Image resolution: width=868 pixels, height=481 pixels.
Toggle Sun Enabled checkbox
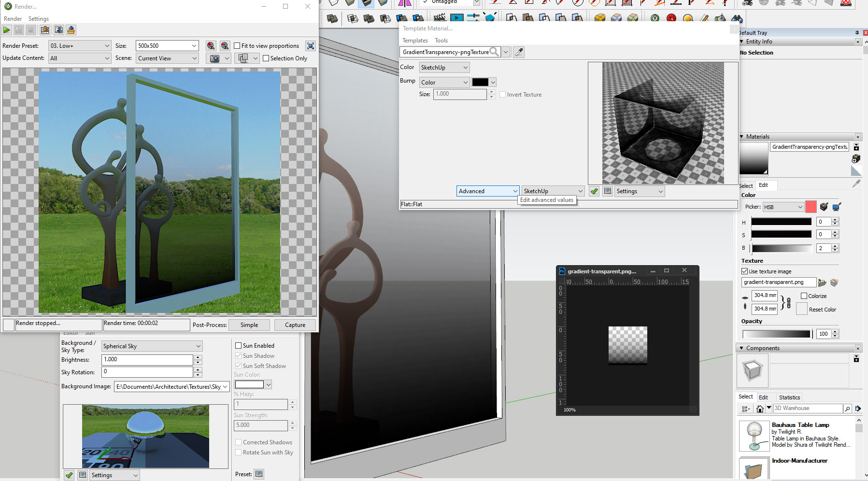(x=238, y=346)
